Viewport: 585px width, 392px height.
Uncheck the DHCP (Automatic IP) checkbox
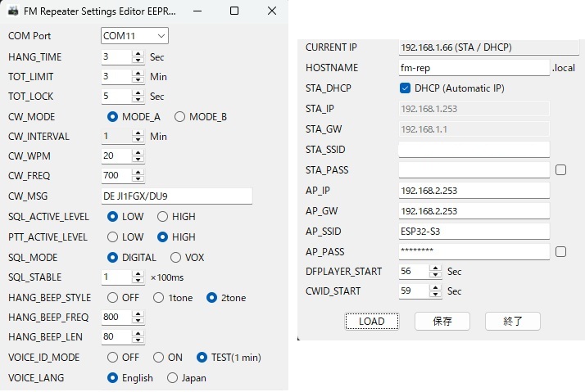tap(405, 88)
